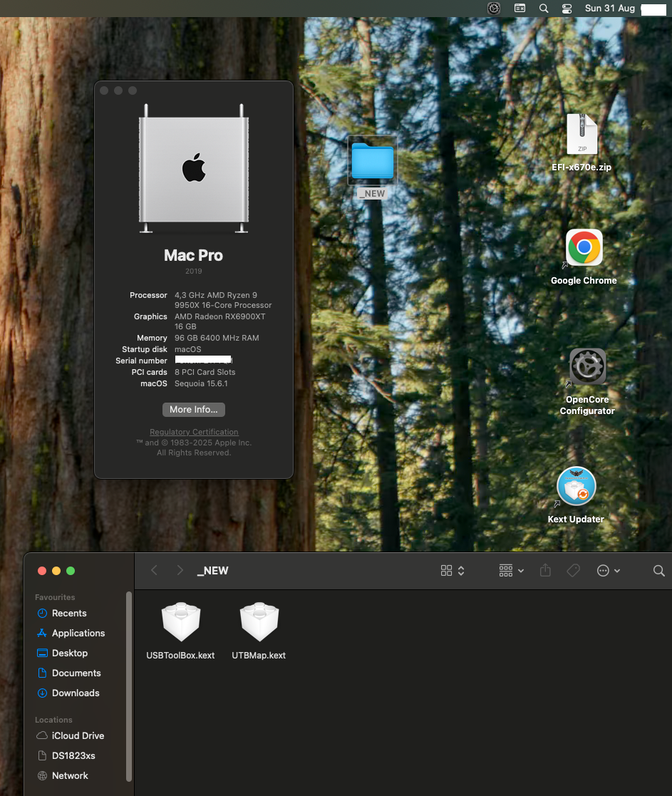Expand the Finder group-by options dropdown

512,571
